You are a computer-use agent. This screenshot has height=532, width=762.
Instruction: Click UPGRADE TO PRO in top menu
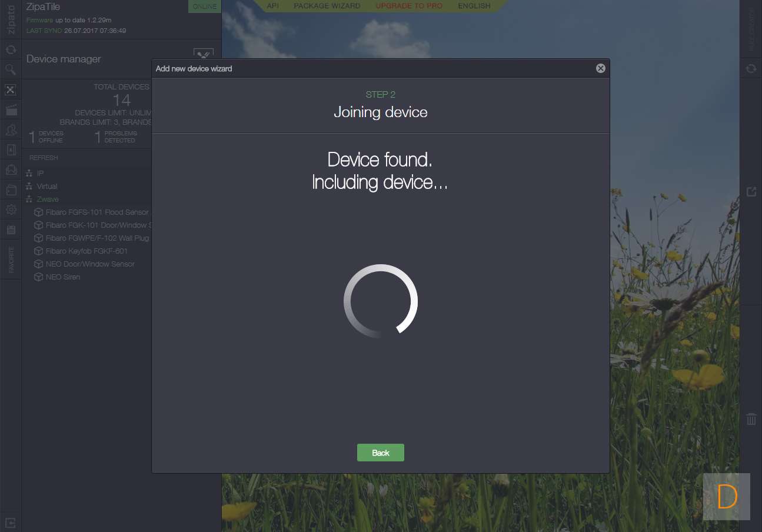pos(409,5)
